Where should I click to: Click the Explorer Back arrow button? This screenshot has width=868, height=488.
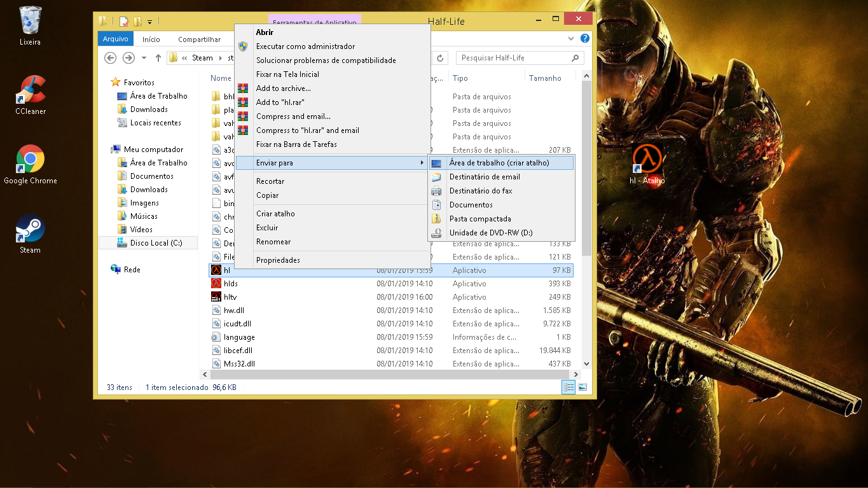[111, 58]
